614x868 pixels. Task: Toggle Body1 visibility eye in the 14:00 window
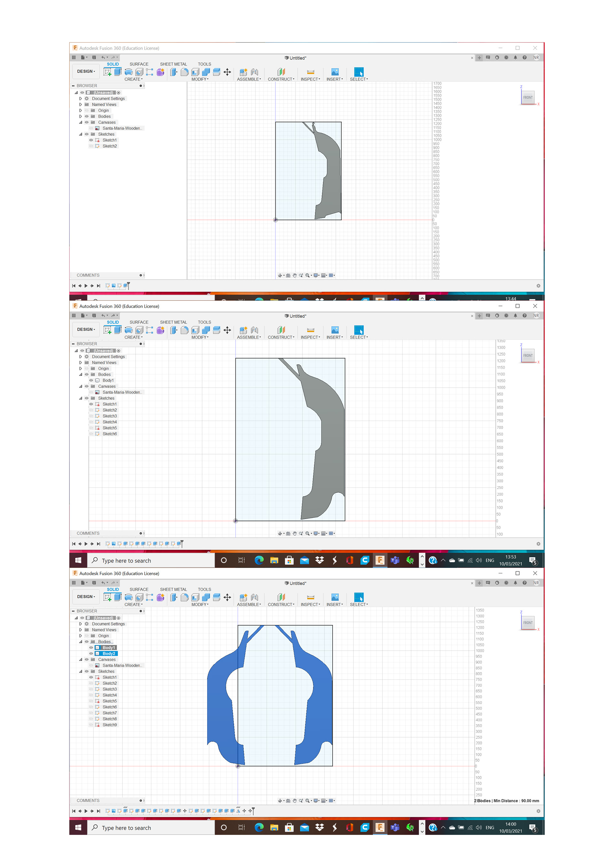click(x=91, y=647)
